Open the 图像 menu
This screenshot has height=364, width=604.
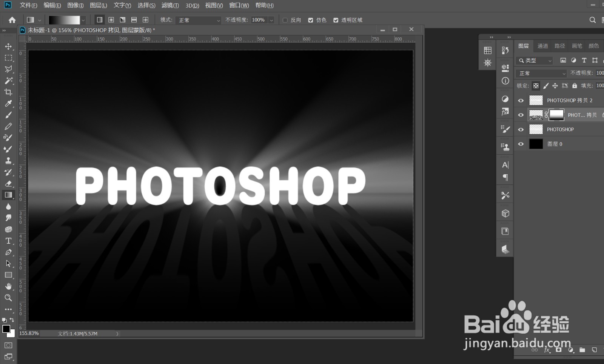tap(75, 5)
